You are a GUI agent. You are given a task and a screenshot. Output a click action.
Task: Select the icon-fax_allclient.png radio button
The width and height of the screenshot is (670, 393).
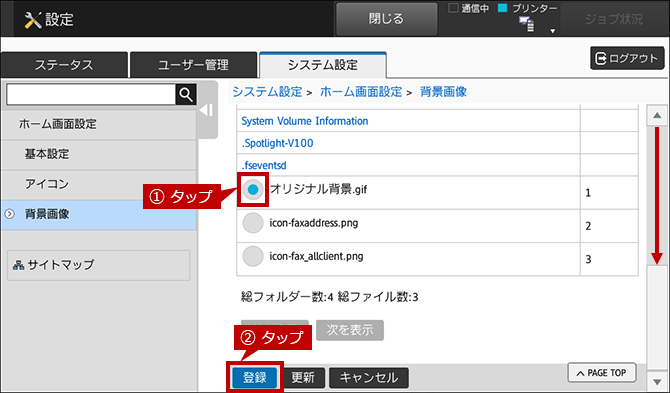[253, 256]
